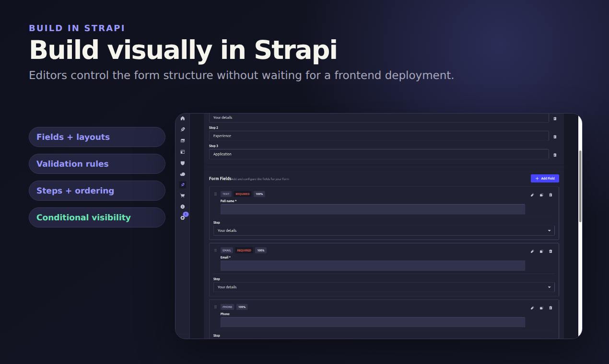Click the TEXT type badge on Full name
Viewport: 609px width, 364px height.
tap(226, 194)
